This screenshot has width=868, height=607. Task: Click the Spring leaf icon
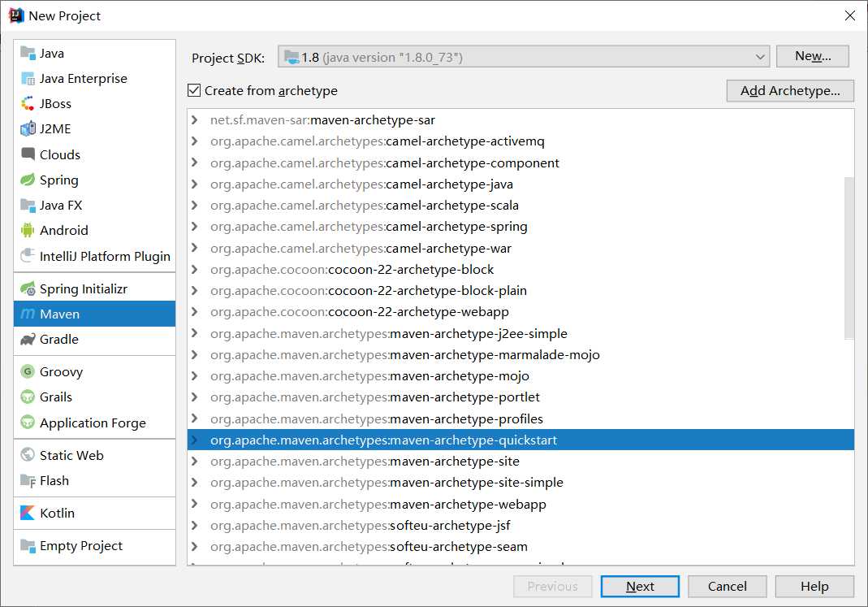tap(28, 180)
